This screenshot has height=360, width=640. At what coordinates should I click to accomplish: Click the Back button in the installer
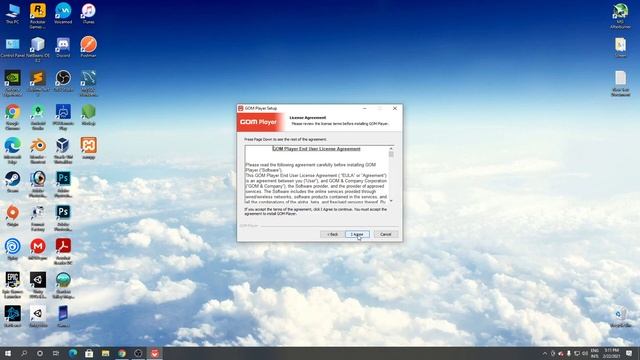[332, 234]
